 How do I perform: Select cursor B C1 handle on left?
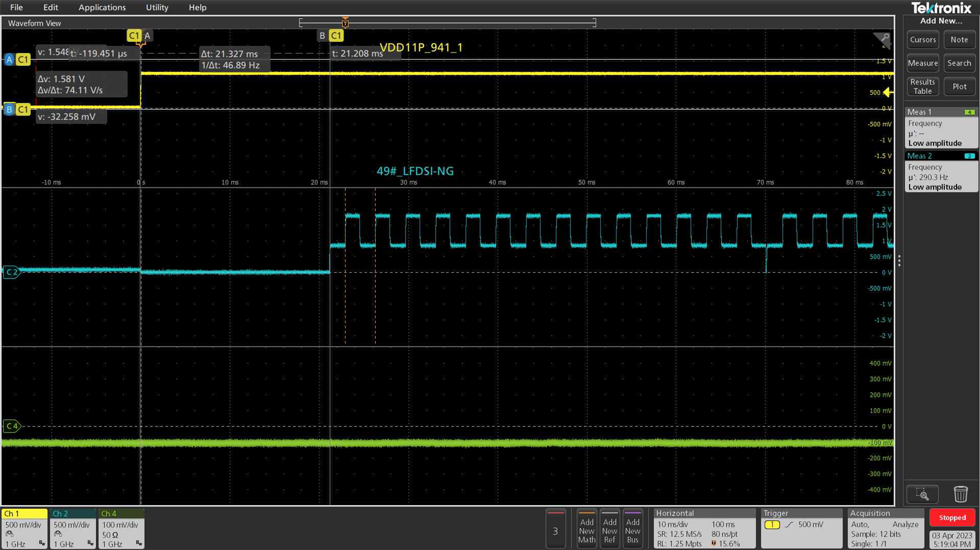[x=17, y=110]
